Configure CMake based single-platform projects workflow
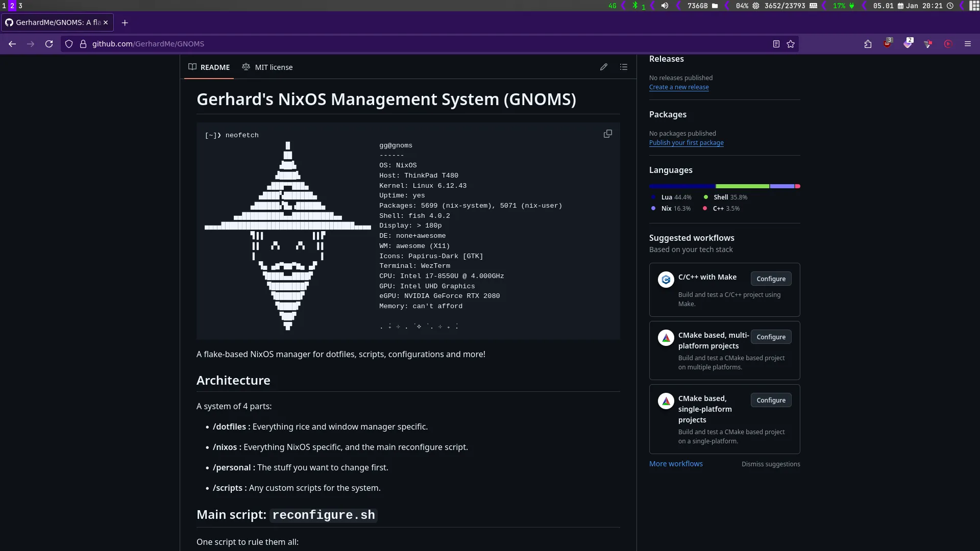Image resolution: width=980 pixels, height=551 pixels. [x=771, y=400]
